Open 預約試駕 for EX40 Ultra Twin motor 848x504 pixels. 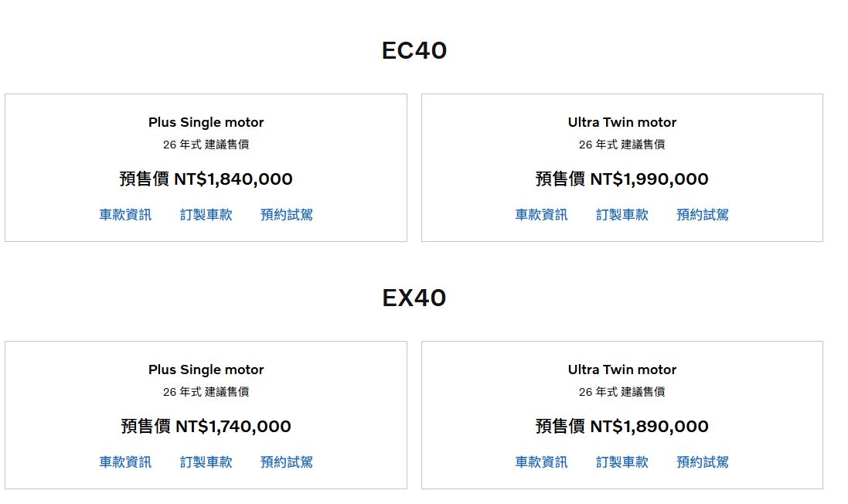coord(702,462)
